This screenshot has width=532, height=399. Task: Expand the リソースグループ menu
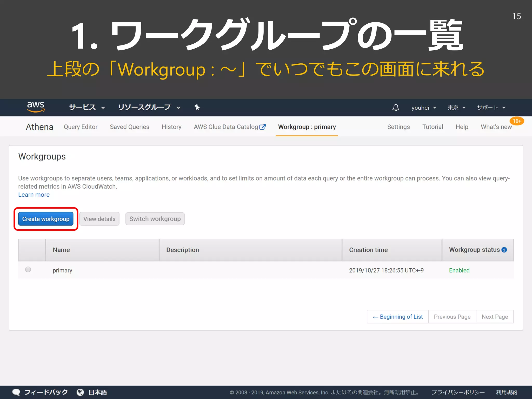pos(149,107)
